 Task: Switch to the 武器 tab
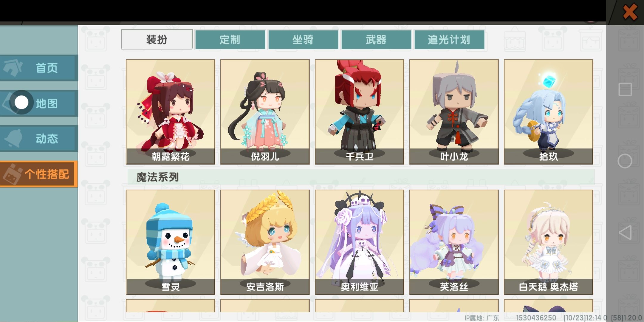376,39
